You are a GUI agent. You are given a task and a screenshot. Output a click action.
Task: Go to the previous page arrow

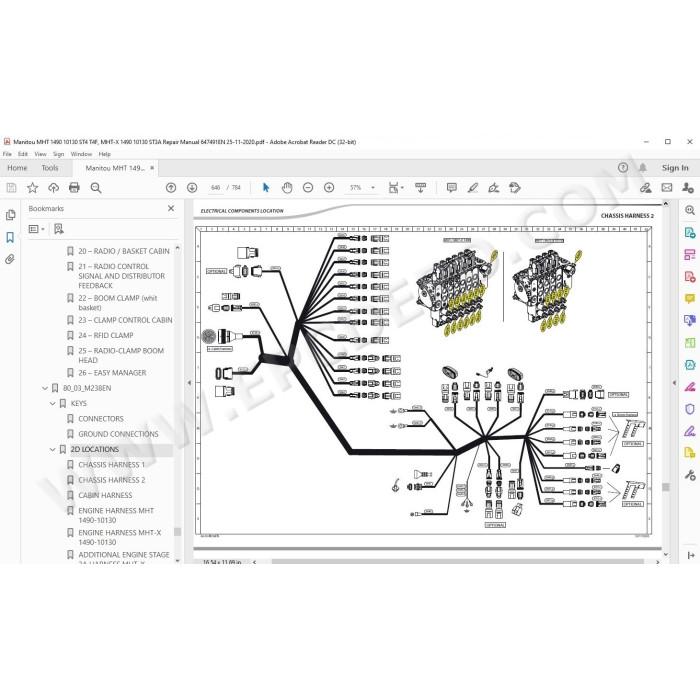(x=171, y=188)
